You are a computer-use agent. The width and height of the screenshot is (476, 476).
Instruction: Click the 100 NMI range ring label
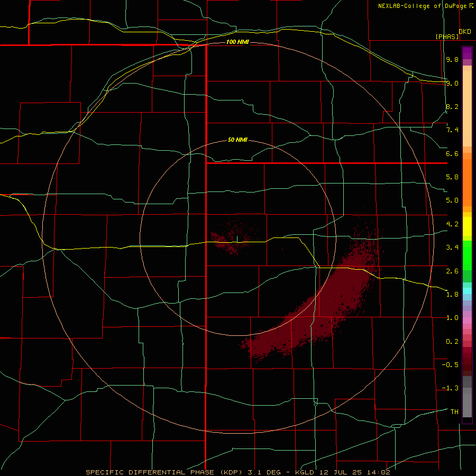coord(237,42)
